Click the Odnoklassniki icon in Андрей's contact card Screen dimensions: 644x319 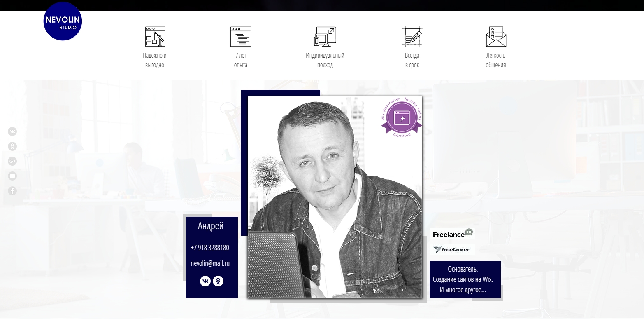point(218,281)
